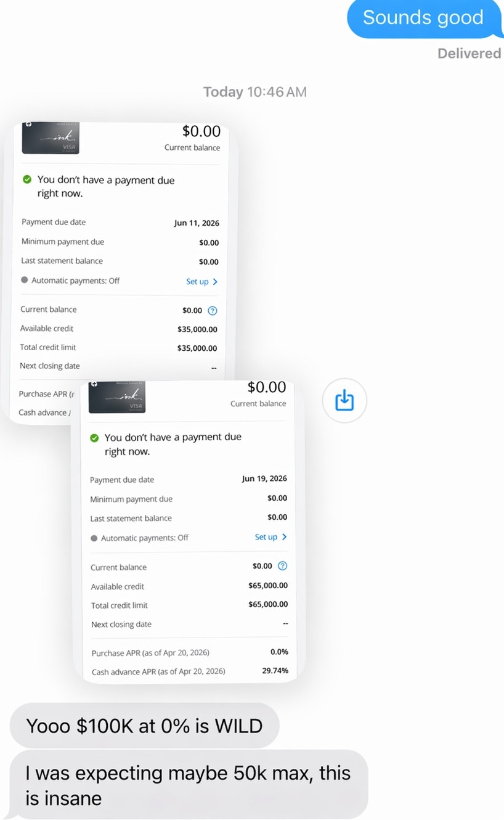Click 'Next closing date' label in second screenshot
504x820 pixels.
pyautogui.click(x=121, y=624)
